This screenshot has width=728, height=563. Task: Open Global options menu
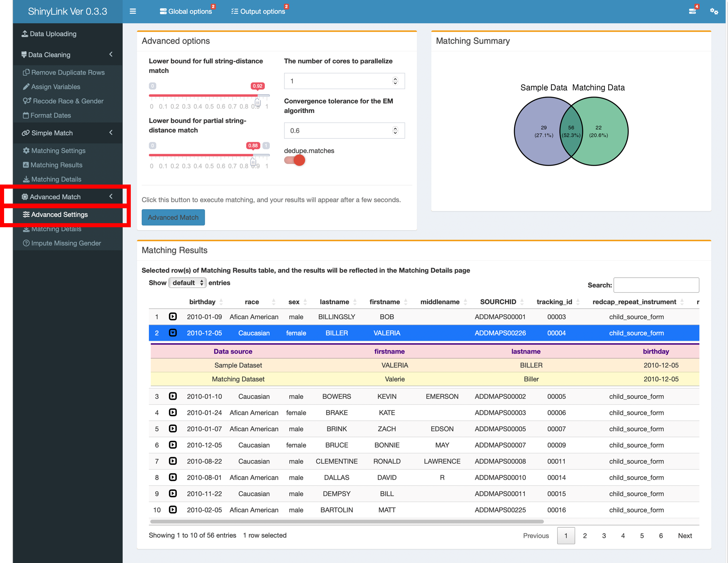[x=186, y=11]
